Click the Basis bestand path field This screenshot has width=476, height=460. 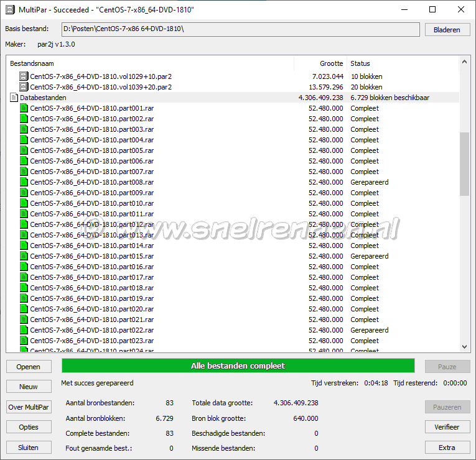(x=240, y=29)
